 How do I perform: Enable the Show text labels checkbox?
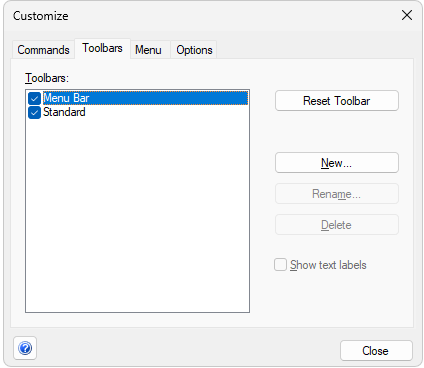(x=280, y=265)
